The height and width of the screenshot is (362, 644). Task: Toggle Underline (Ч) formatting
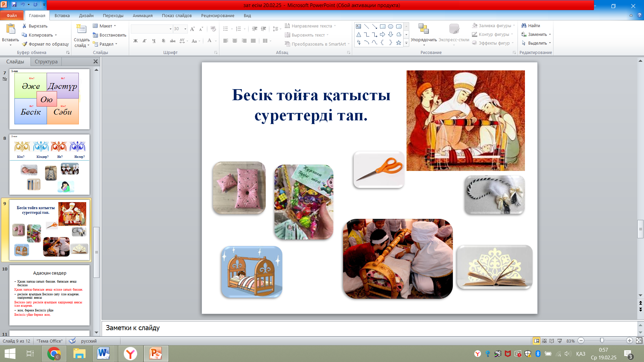tap(154, 41)
